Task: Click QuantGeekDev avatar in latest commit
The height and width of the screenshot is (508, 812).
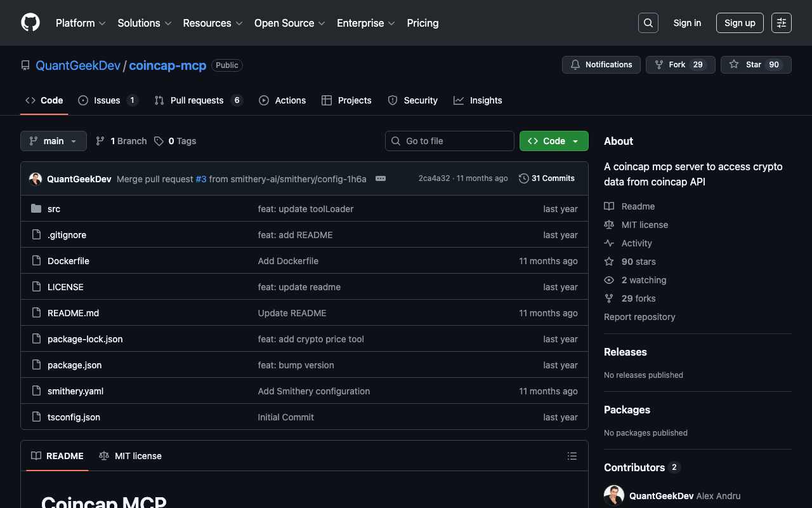Action: tap(36, 179)
